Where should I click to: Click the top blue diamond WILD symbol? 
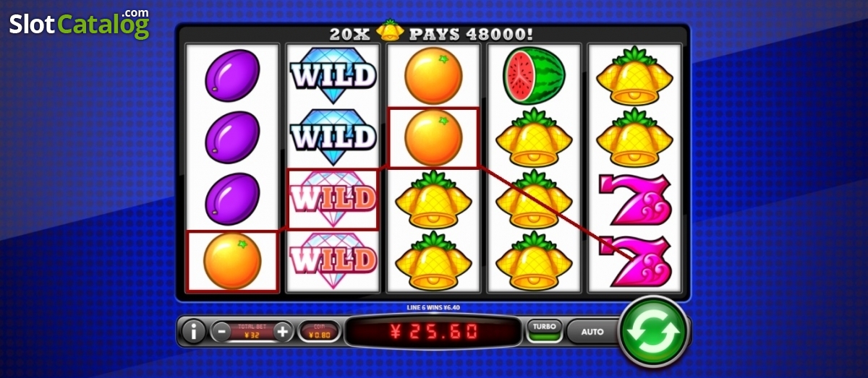coord(333,74)
